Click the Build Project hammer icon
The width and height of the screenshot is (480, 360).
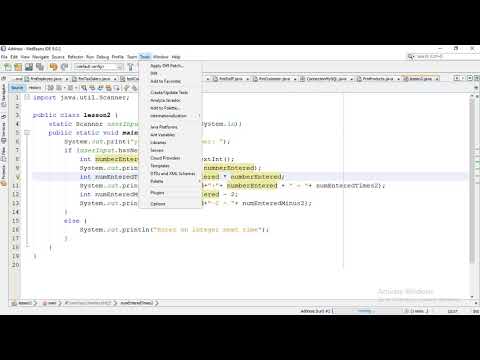tap(131, 67)
